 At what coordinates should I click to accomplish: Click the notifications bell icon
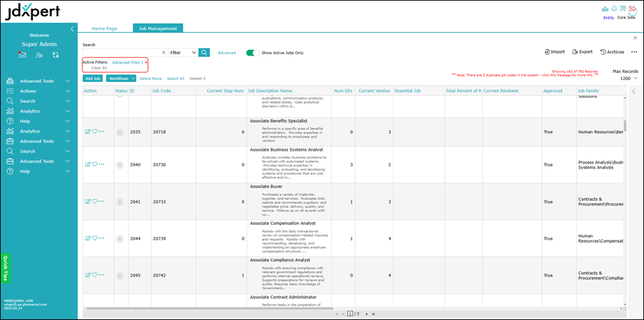coord(615,8)
